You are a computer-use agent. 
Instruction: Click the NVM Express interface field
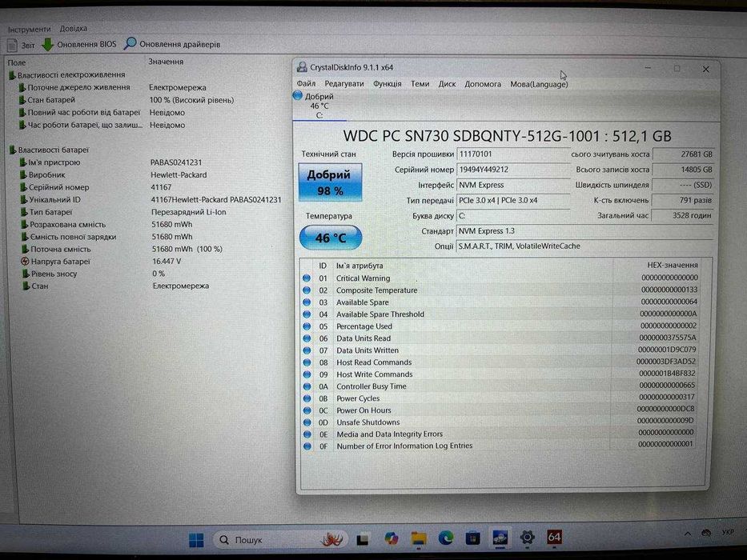pyautogui.click(x=513, y=185)
